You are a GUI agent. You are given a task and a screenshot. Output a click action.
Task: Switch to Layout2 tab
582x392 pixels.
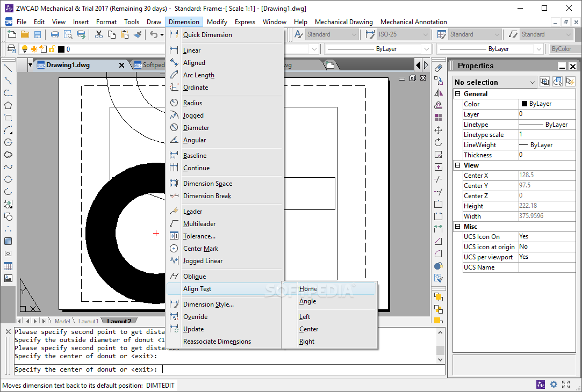click(x=119, y=321)
